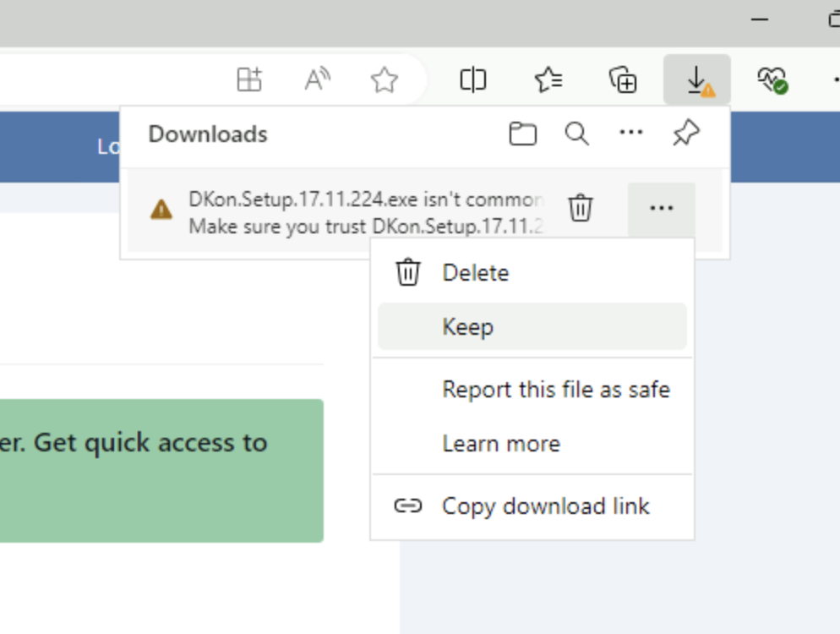Click the DKon.Setup download warning text
Viewport: 840px width, 634px height.
[x=365, y=213]
